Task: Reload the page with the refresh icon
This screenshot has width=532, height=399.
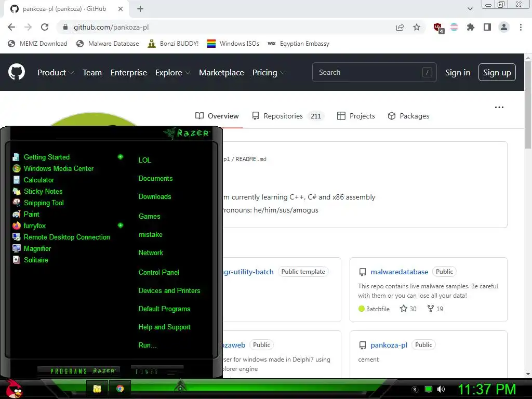Action: (x=45, y=27)
